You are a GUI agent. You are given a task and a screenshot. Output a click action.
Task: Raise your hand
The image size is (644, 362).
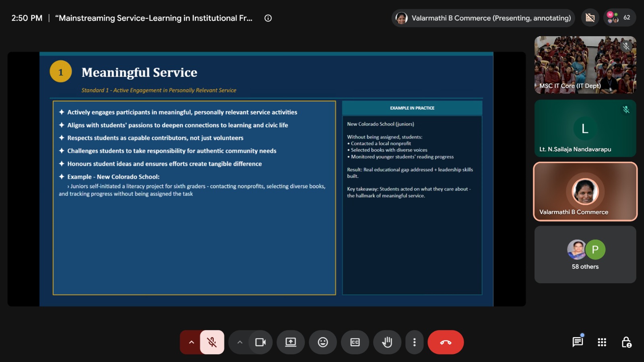387,342
